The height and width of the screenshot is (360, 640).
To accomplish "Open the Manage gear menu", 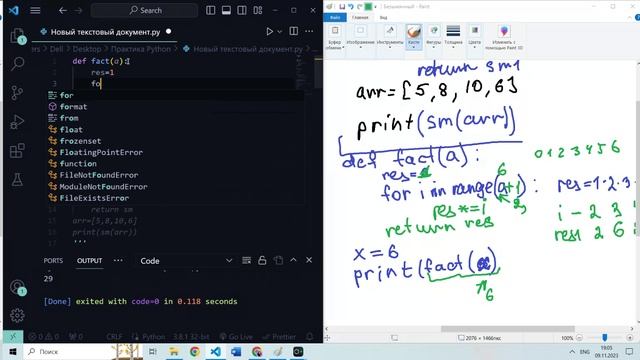I will 17,315.
